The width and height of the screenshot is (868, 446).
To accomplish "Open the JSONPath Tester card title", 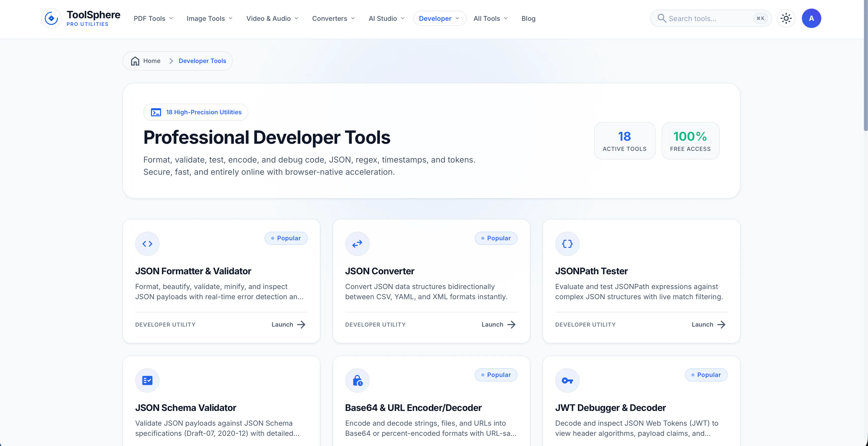I will pyautogui.click(x=591, y=271).
